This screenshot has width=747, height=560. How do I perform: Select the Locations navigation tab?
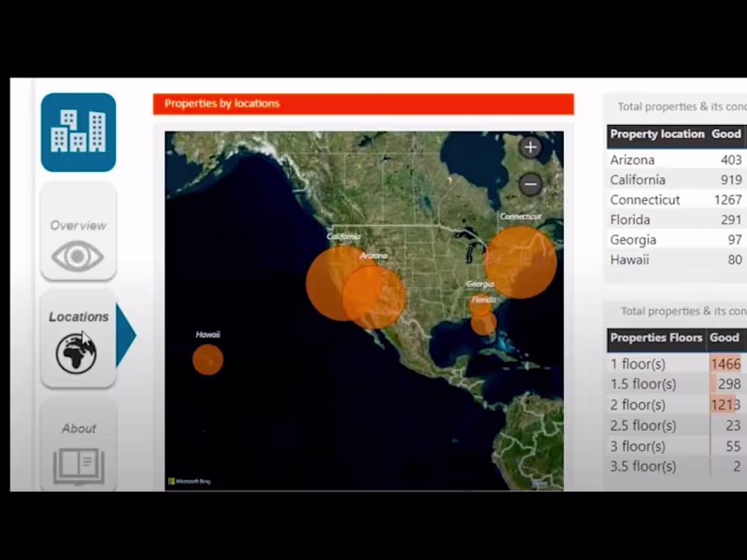[x=78, y=339]
